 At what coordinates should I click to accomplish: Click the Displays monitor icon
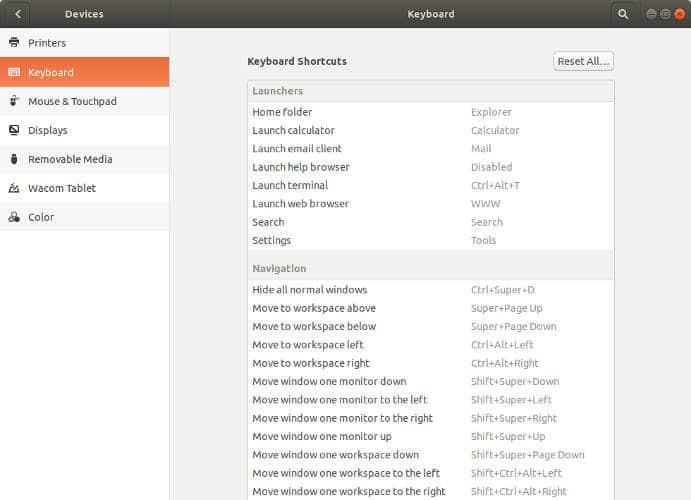pos(14,130)
